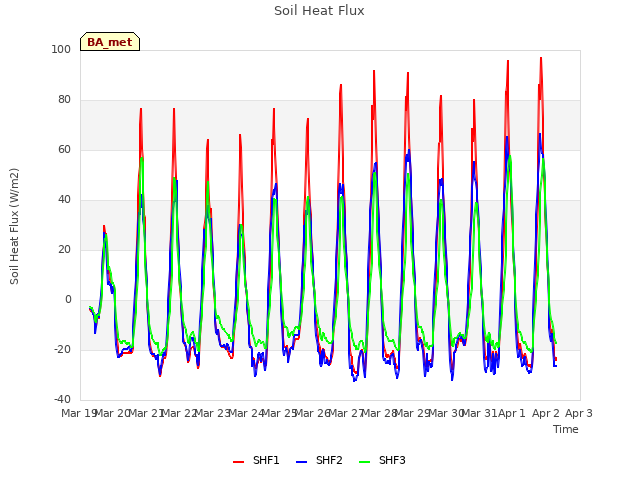This screenshot has height=480, width=640.
Task: Click the Mar 31 x-axis date label
Action: 480,413
